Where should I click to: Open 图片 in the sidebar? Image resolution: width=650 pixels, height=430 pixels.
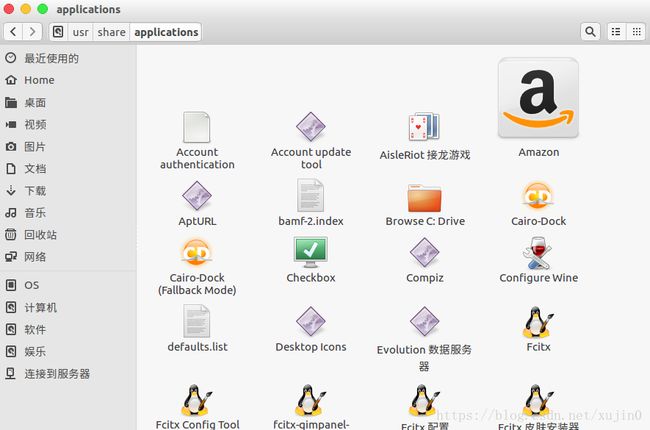(x=68, y=146)
